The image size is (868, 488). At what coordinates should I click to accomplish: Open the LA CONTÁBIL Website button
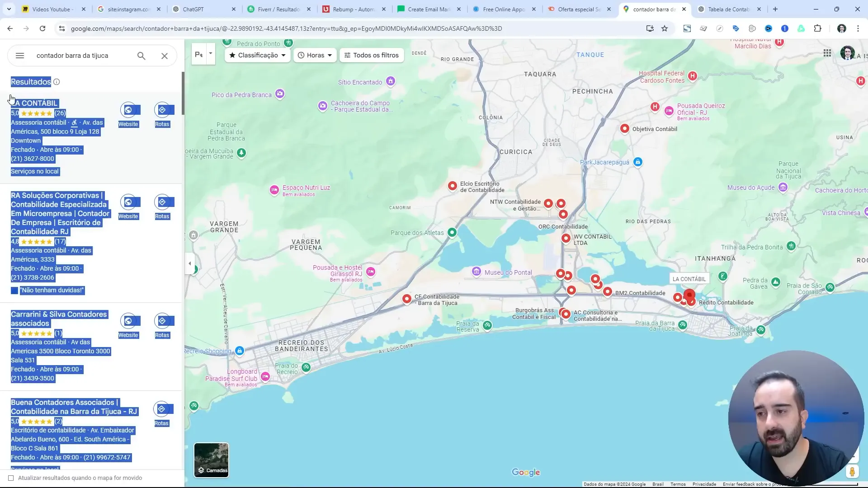pos(128,115)
